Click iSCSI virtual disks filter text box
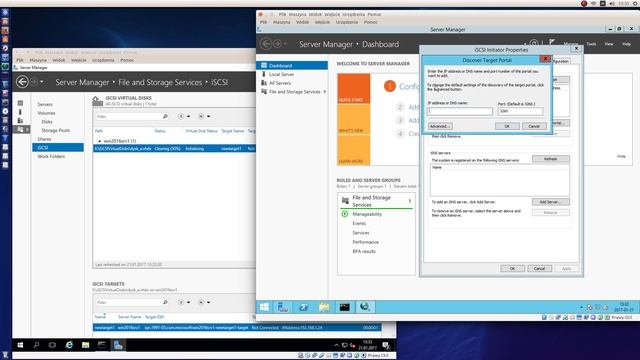The width and height of the screenshot is (640, 360). (129, 116)
